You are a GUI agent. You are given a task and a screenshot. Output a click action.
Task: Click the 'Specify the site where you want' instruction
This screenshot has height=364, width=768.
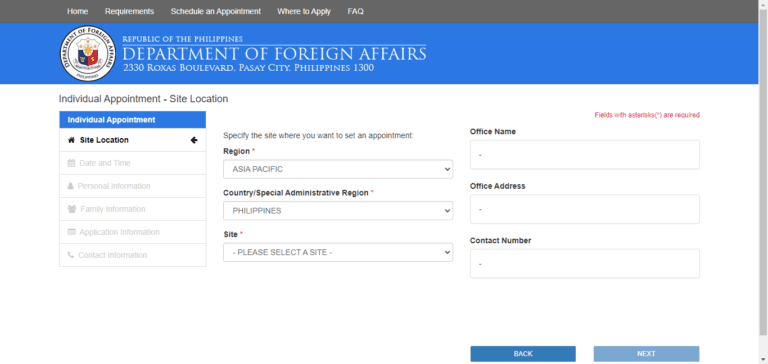click(319, 135)
